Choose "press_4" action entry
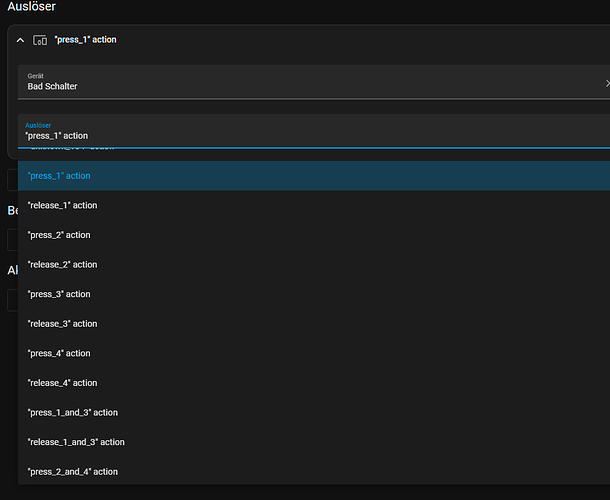 point(314,353)
